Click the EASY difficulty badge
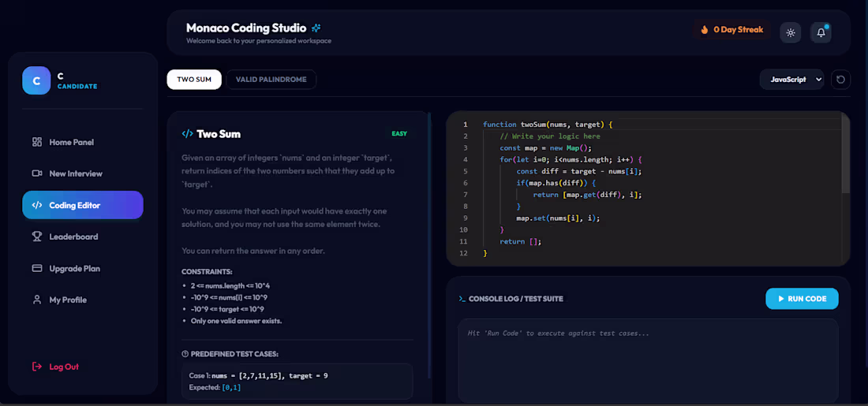The image size is (868, 406). click(399, 134)
